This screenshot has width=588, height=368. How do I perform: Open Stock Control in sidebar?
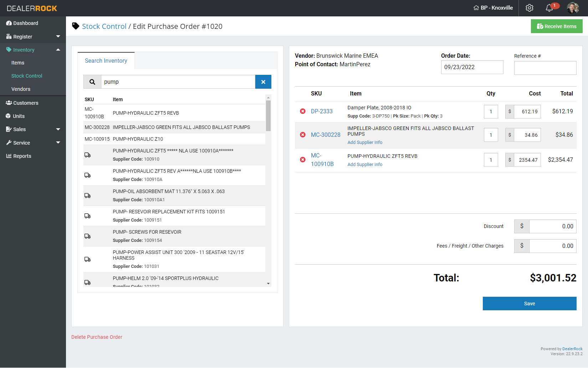pyautogui.click(x=27, y=76)
